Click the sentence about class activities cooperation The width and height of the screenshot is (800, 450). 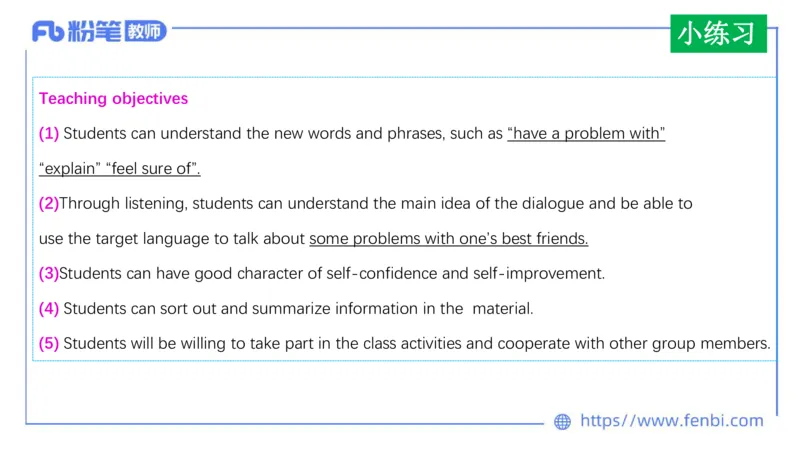pyautogui.click(x=416, y=344)
